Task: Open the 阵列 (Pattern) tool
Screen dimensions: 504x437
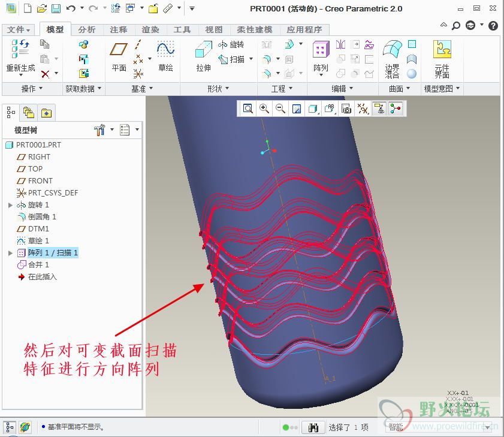Action: (321, 56)
